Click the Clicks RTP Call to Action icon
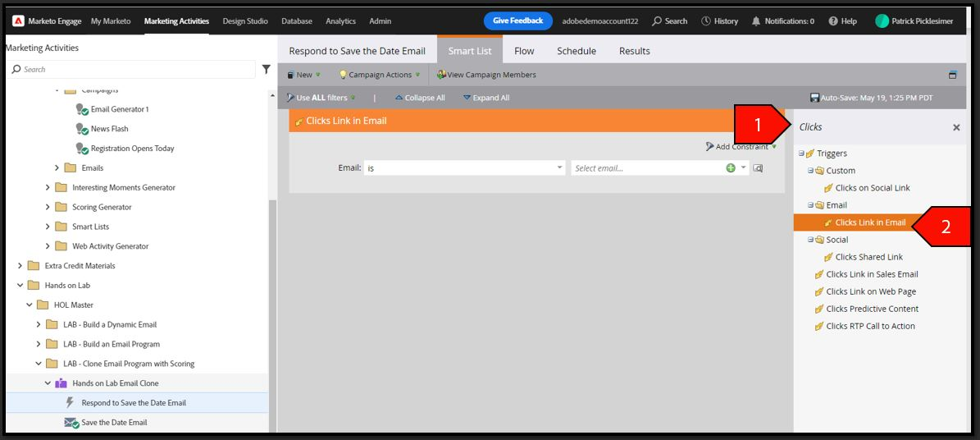Image resolution: width=980 pixels, height=440 pixels. [818, 326]
